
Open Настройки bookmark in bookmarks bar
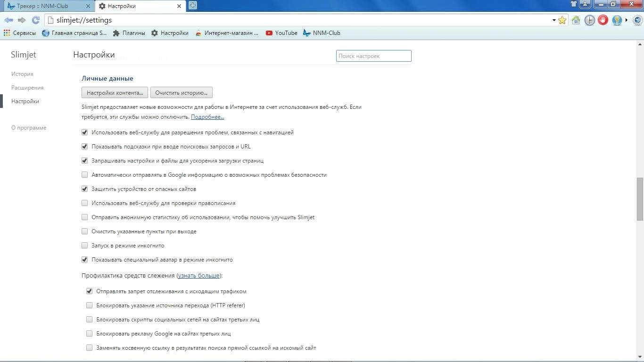point(170,33)
